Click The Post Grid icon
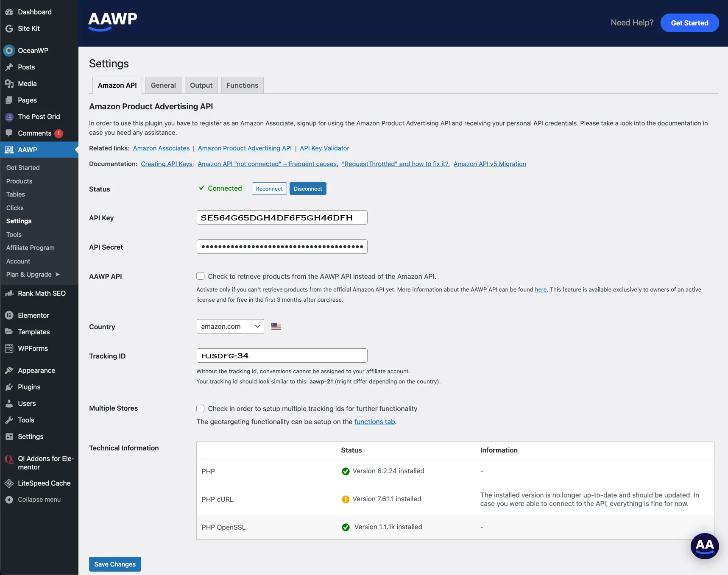The width and height of the screenshot is (728, 575). [x=9, y=117]
